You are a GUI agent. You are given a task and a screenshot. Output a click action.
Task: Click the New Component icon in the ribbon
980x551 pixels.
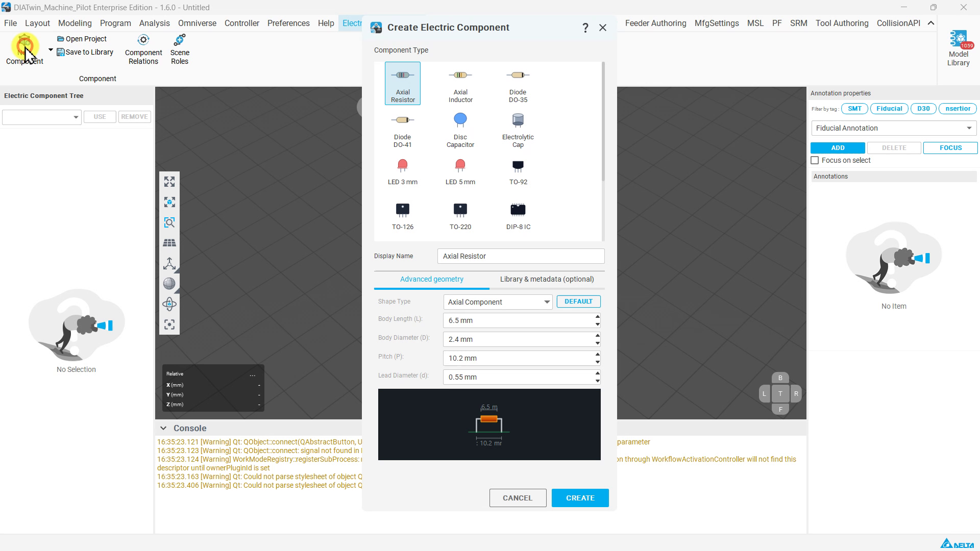24,49
